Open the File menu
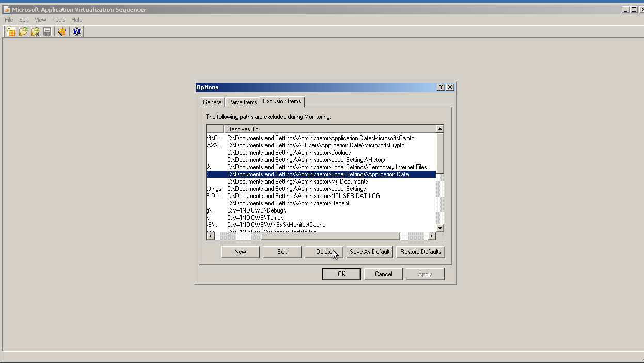Viewport: 644px width, 363px height. click(x=9, y=20)
